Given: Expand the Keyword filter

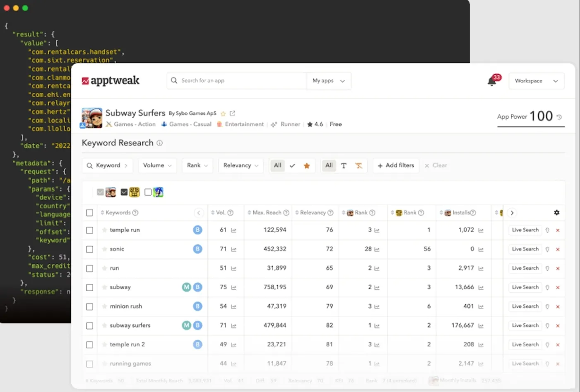Looking at the screenshot, I should [x=107, y=165].
